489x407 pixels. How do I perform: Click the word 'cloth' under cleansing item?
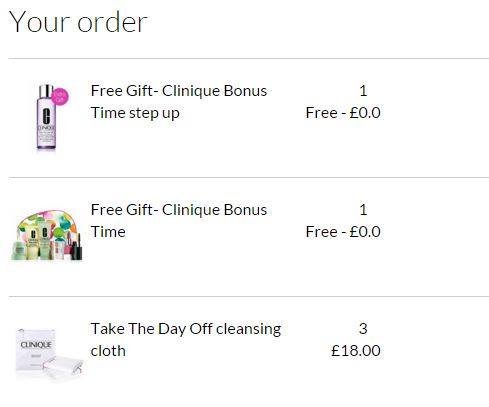108,351
